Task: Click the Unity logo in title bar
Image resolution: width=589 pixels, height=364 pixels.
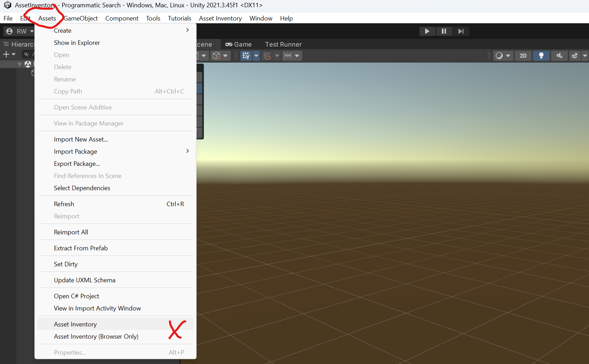Action: tap(8, 5)
